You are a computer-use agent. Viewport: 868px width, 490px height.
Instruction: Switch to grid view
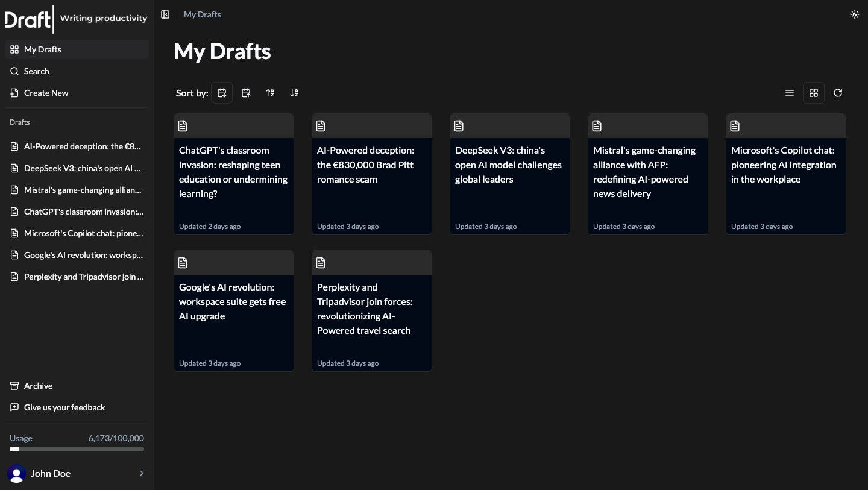coord(814,93)
